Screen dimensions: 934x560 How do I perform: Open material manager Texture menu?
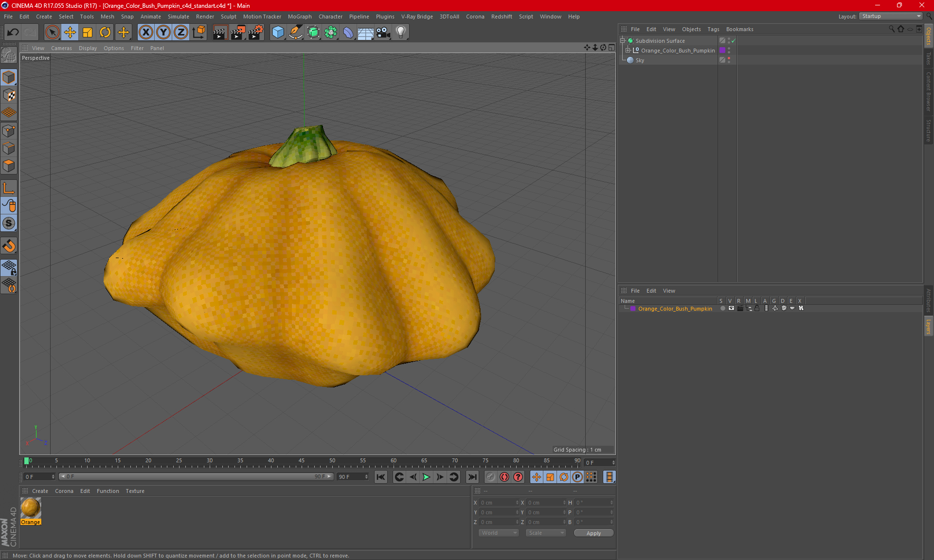coord(135,491)
